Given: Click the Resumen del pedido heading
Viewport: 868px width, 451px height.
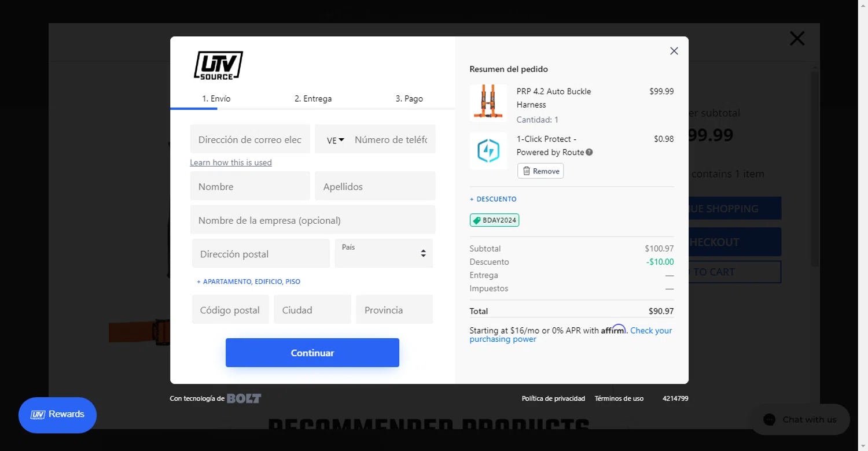Looking at the screenshot, I should tap(509, 69).
